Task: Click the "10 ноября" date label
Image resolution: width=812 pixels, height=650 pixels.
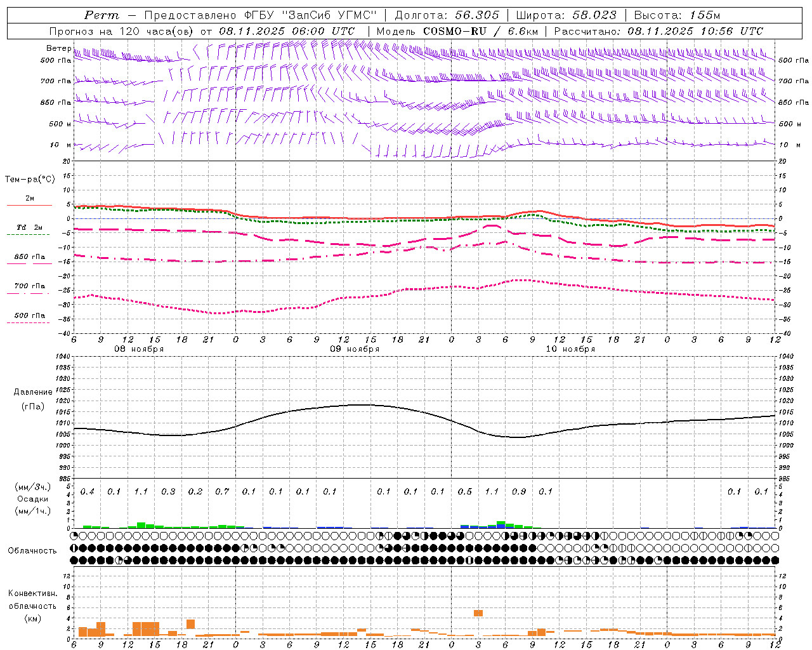Action: point(570,349)
